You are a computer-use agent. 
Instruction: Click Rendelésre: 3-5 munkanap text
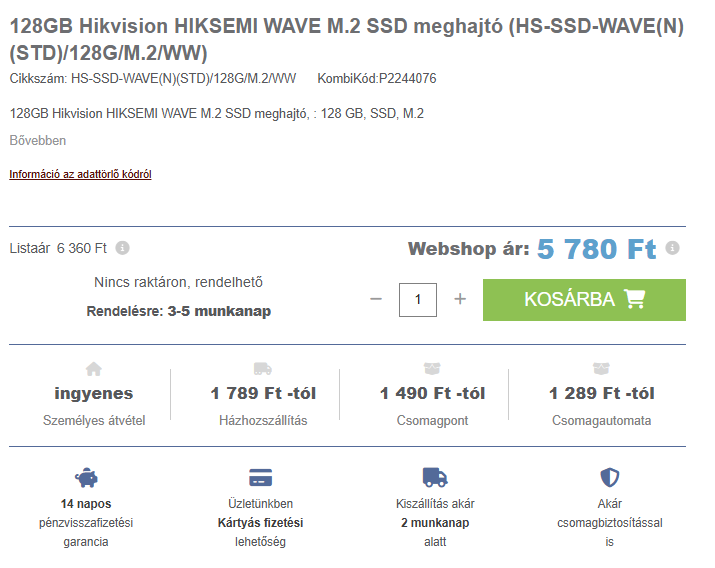tap(179, 311)
